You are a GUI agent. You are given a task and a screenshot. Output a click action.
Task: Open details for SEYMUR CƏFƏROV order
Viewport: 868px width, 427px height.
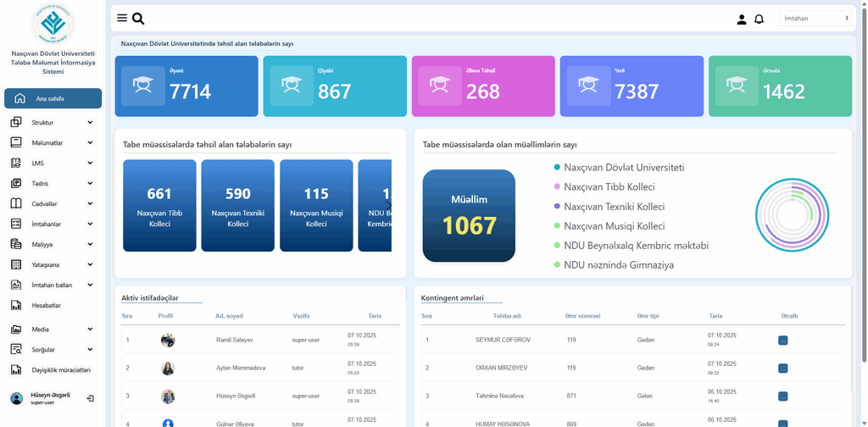tap(782, 340)
